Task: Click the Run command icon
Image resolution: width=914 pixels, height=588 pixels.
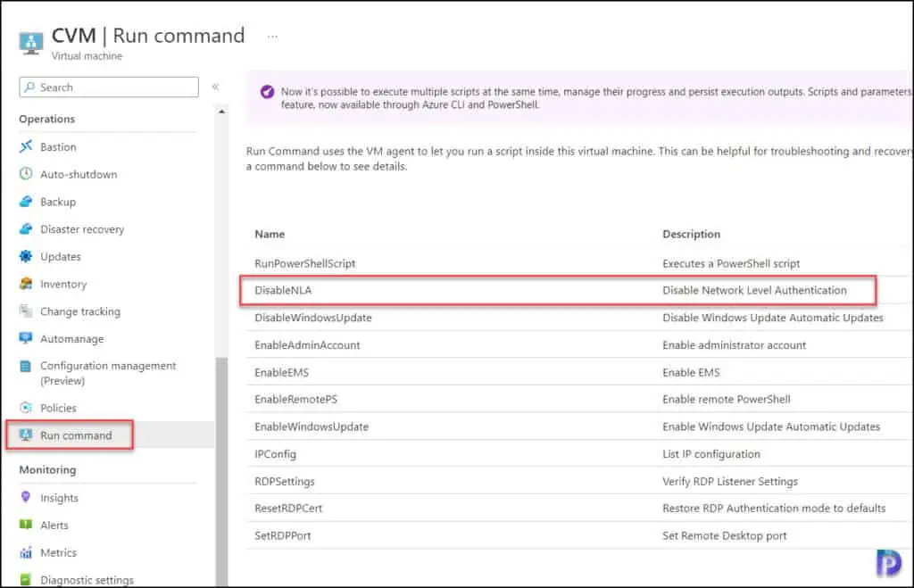Action: tap(26, 435)
